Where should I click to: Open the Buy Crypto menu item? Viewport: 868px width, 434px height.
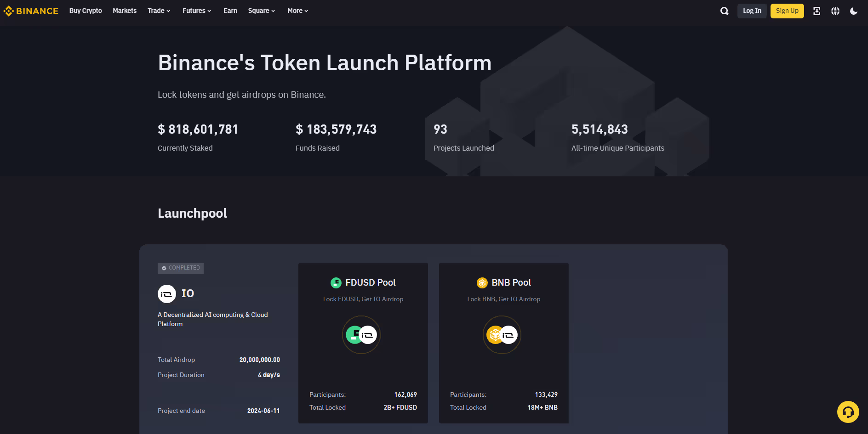tap(86, 11)
